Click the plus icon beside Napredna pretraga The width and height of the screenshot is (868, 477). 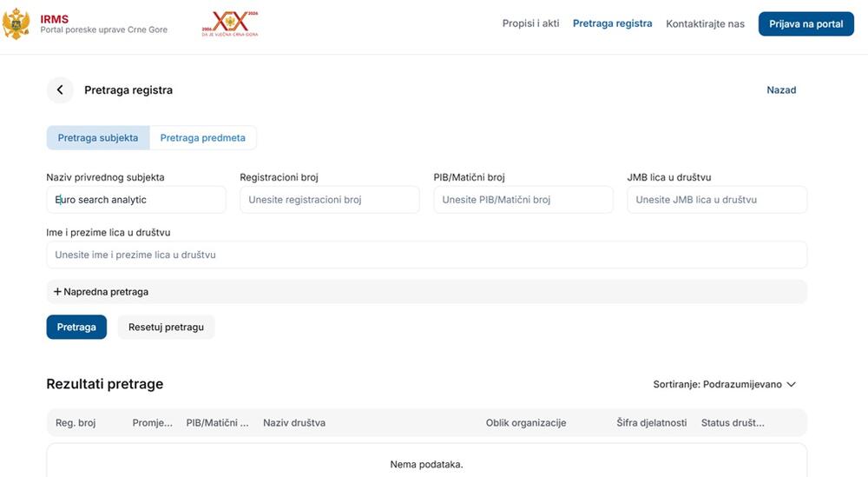point(57,291)
